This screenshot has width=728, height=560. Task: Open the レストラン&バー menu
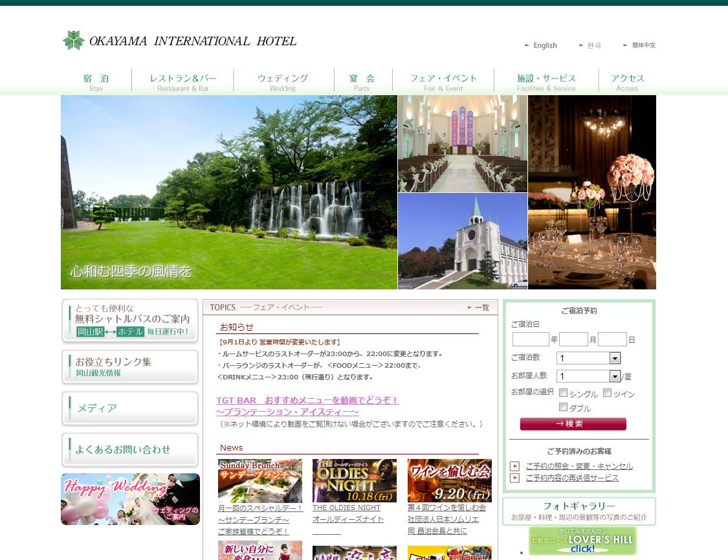click(x=183, y=82)
